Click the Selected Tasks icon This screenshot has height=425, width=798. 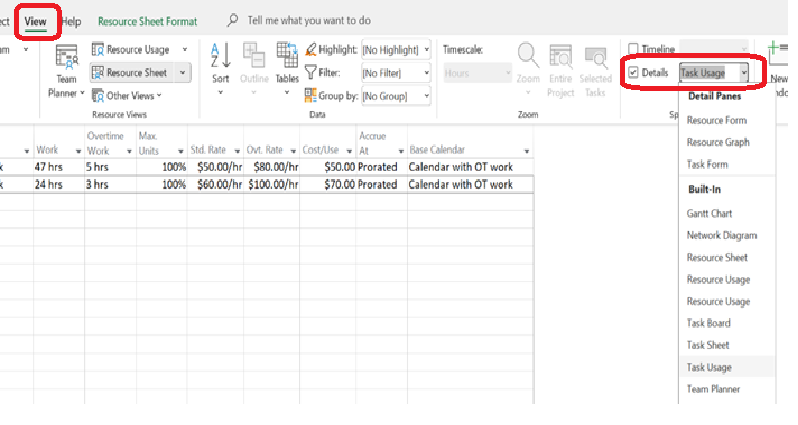pos(595,58)
